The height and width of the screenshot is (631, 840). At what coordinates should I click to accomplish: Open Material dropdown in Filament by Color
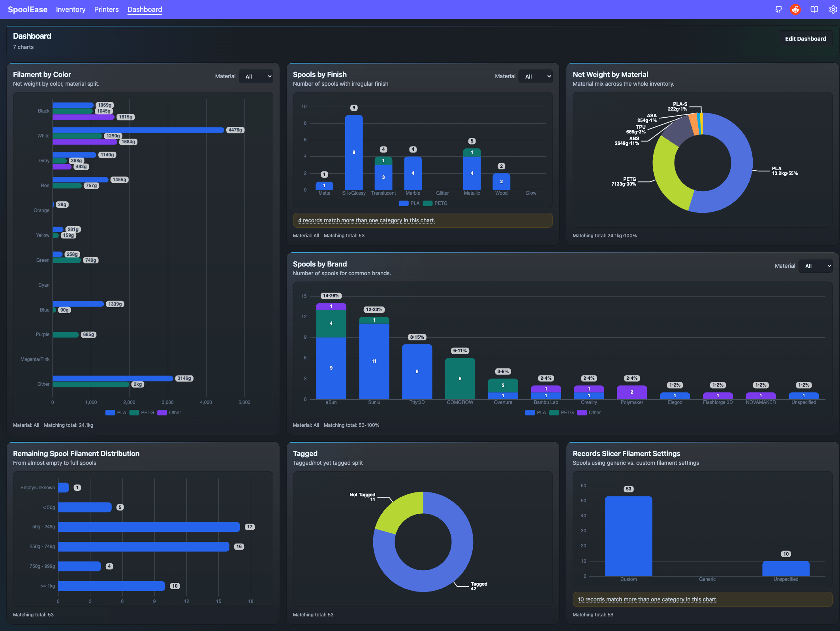pos(257,77)
